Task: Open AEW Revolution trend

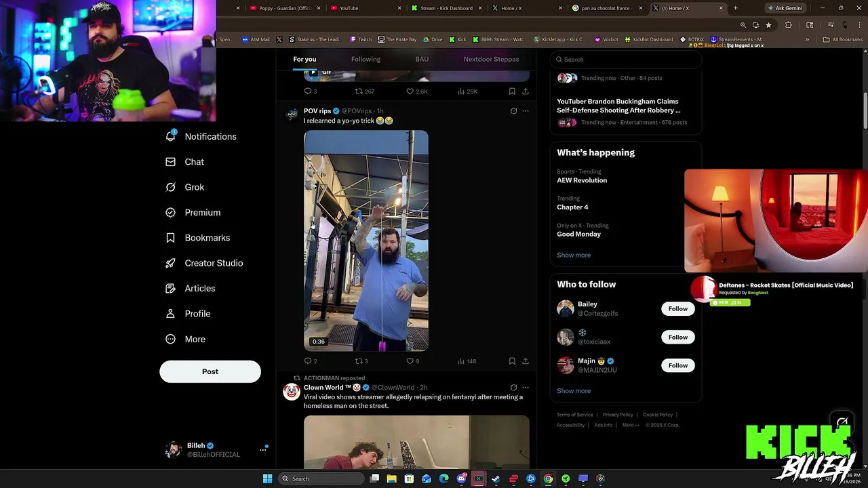Action: (x=582, y=180)
